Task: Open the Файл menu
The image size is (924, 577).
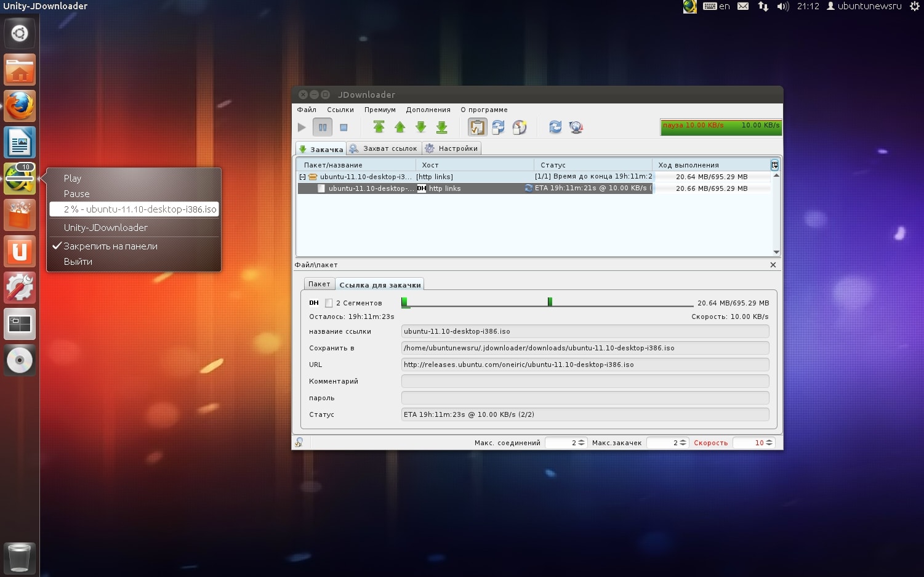Action: [x=307, y=110]
